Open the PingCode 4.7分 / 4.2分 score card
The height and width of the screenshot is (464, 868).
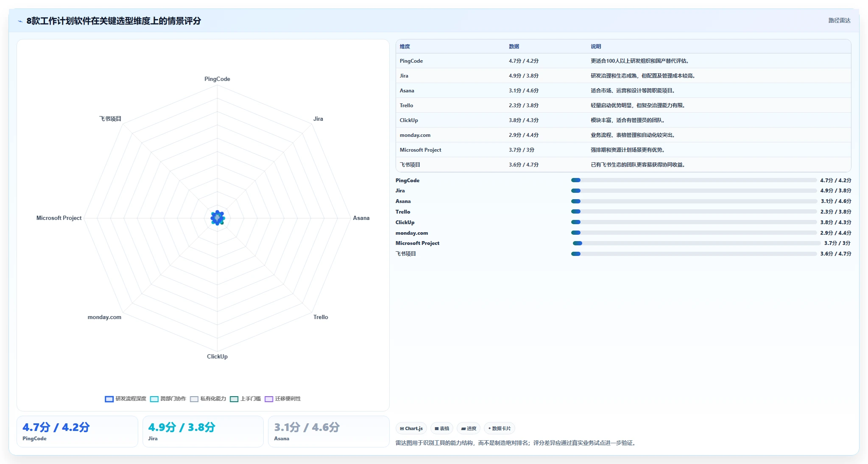click(x=77, y=431)
